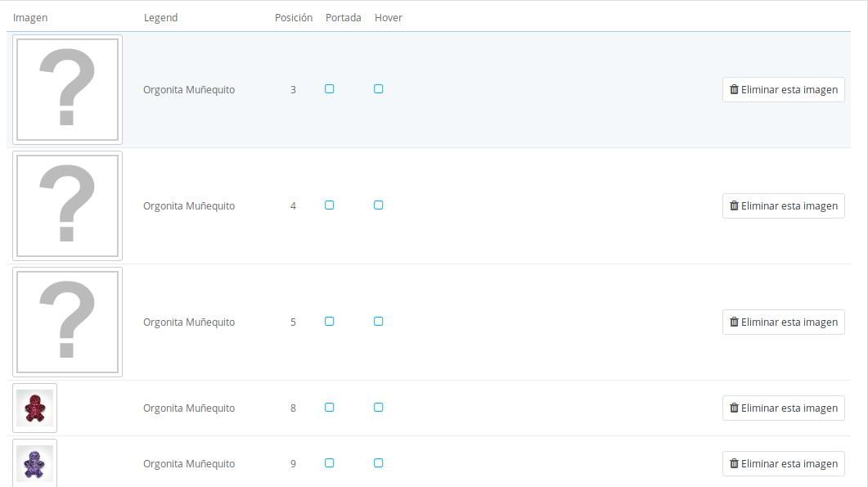The height and width of the screenshot is (487, 868).
Task: Open the red figurine thumbnail
Action: click(35, 408)
